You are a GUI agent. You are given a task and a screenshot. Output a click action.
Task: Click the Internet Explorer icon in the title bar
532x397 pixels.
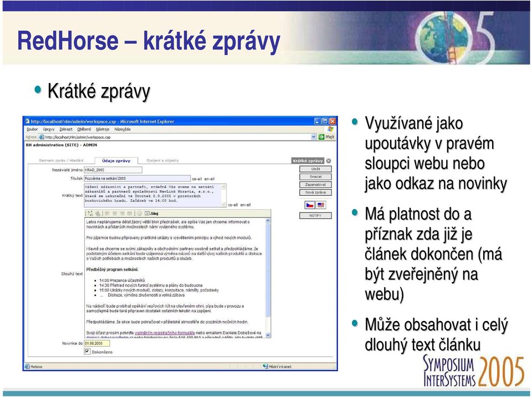(28, 121)
